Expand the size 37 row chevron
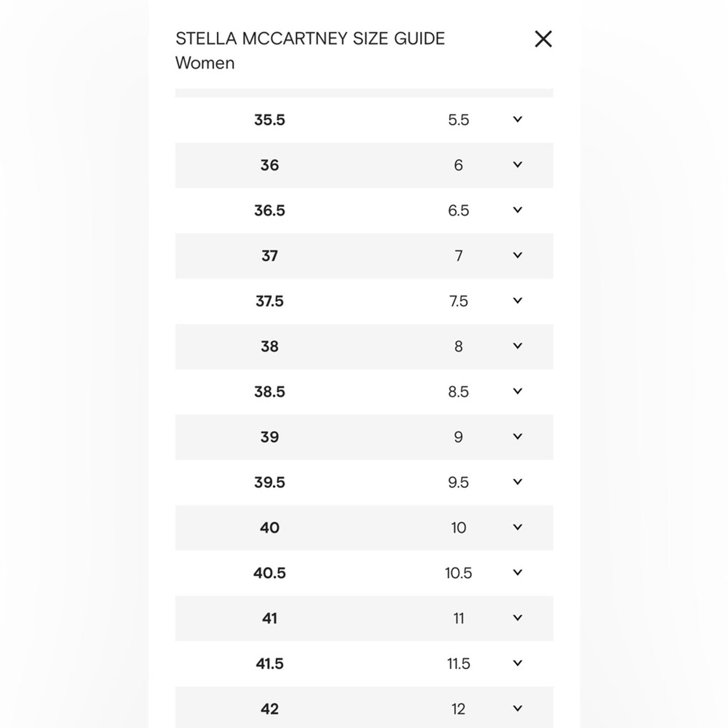 point(517,255)
